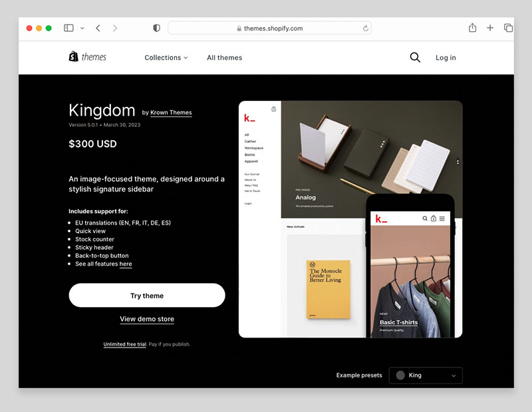Show the tab overview icon
The height and width of the screenshot is (412, 532).
point(508,28)
